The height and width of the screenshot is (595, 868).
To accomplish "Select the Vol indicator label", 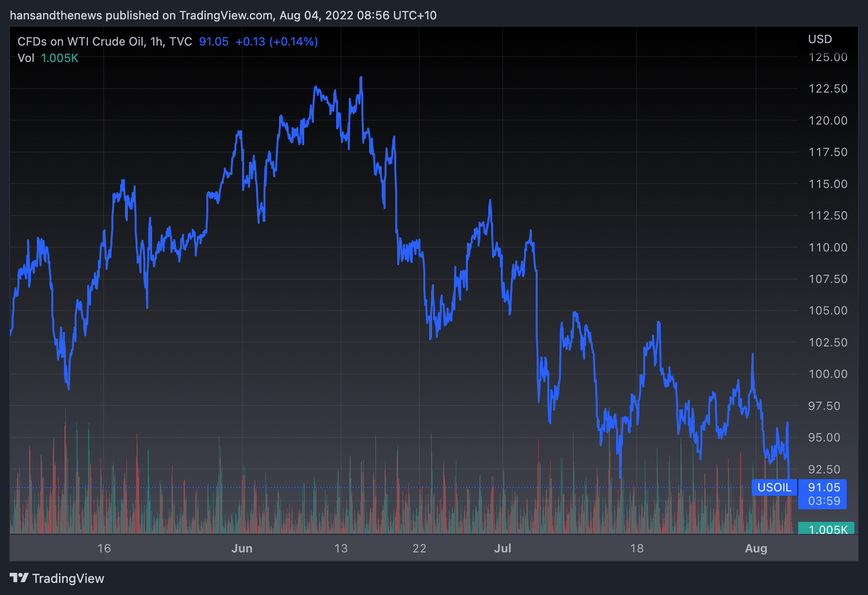I will tap(26, 58).
